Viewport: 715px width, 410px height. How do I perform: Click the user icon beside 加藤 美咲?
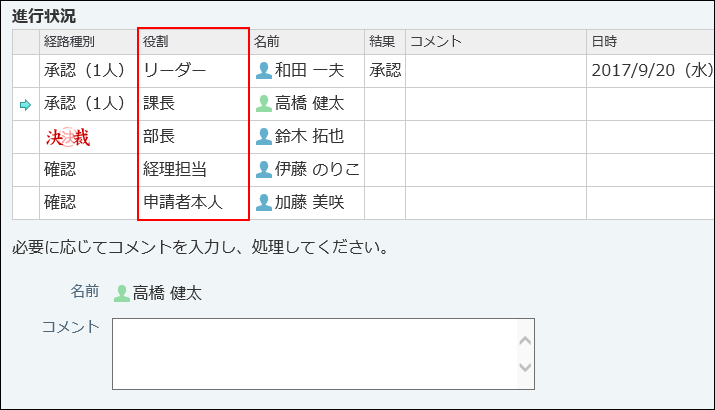[264, 203]
